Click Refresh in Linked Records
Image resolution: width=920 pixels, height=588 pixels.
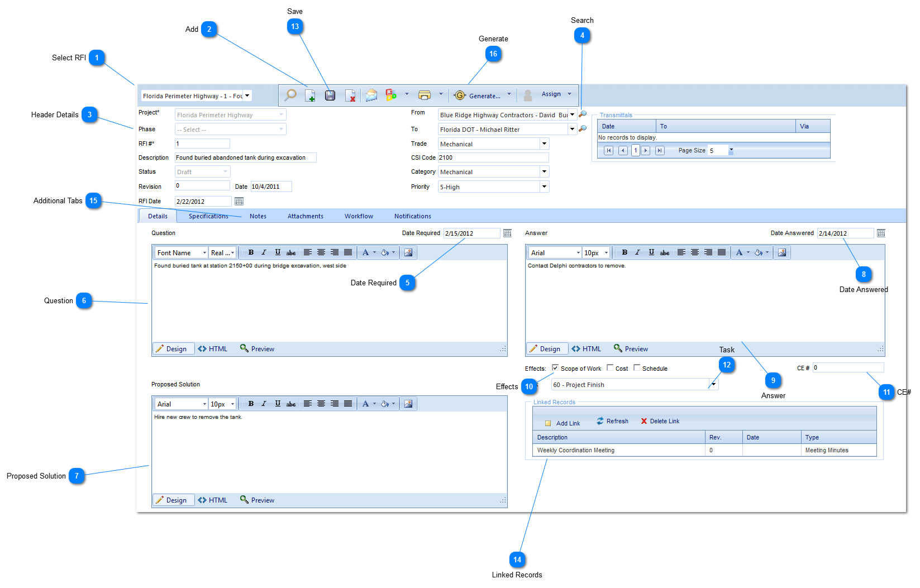[612, 421]
